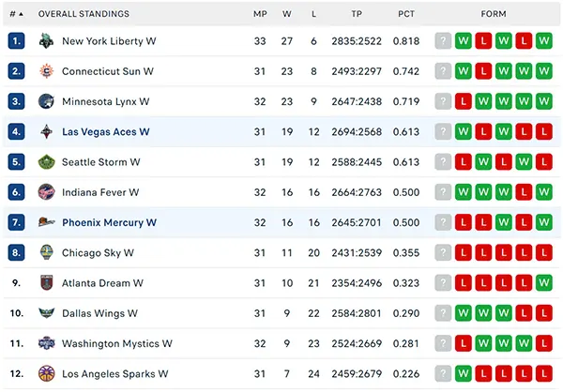
Task: Click the Minnesota Lynx team logo
Action: [x=46, y=101]
